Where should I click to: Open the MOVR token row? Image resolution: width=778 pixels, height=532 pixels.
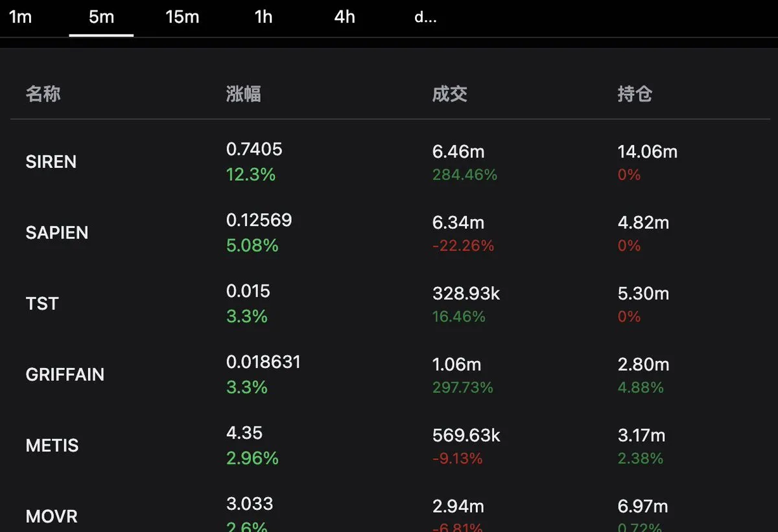click(51, 516)
